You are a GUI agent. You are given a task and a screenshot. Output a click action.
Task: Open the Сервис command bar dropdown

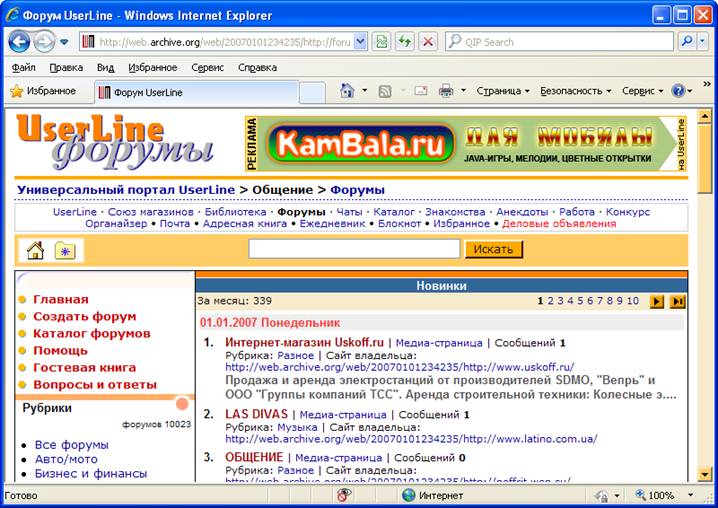coord(642,91)
